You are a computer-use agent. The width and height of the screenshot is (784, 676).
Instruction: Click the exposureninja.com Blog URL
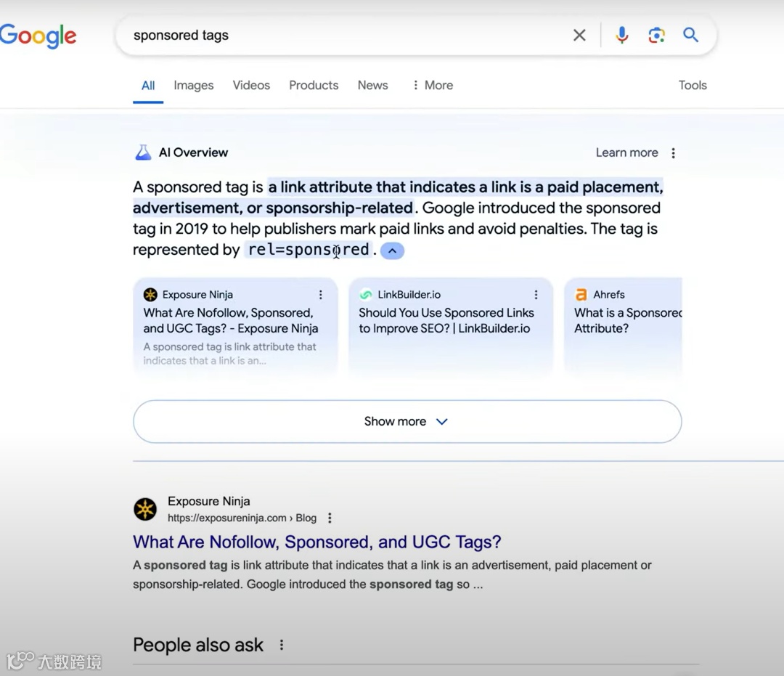pyautogui.click(x=242, y=518)
